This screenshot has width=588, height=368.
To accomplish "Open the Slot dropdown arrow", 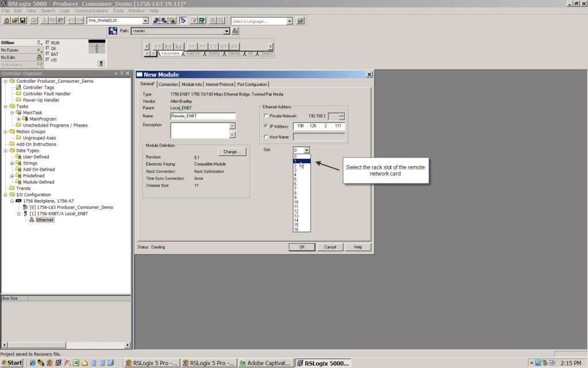I will [x=307, y=150].
